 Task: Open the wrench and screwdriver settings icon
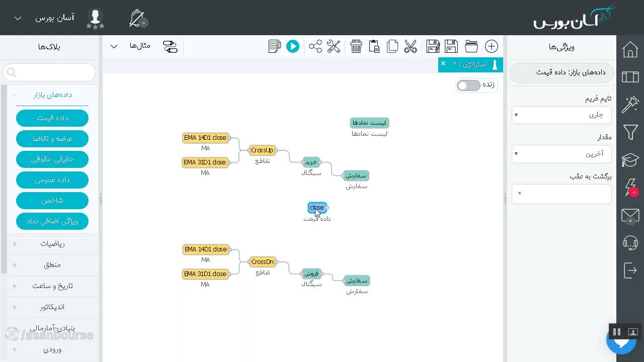[334, 47]
